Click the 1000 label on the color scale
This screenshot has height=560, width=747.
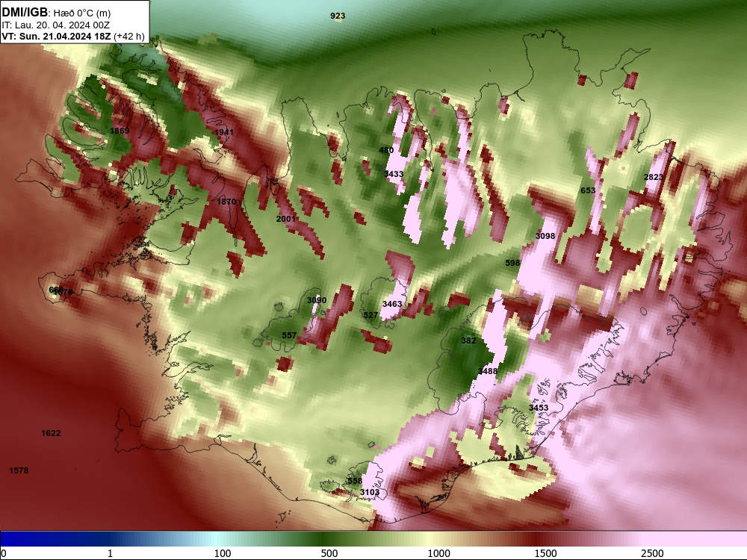(438, 553)
